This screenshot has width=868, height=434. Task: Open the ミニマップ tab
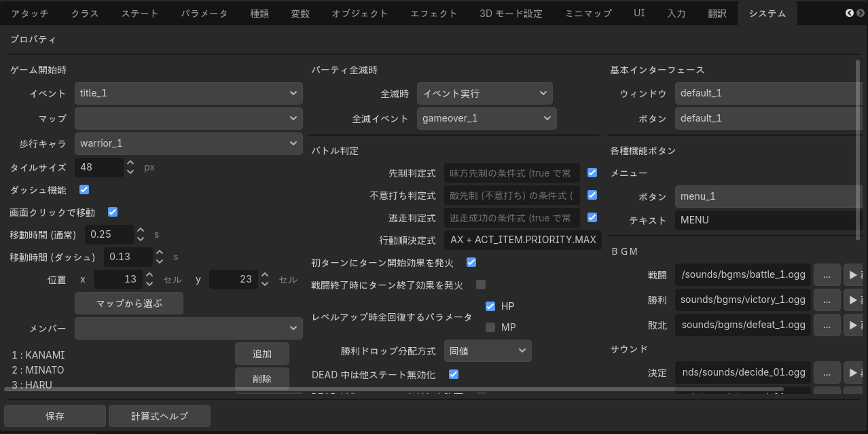(588, 13)
